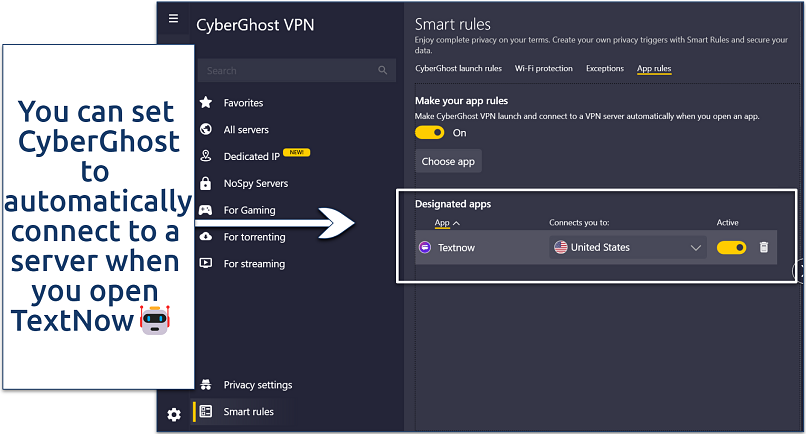Click the Choose app button
Image resolution: width=806 pixels, height=434 pixels.
pyautogui.click(x=448, y=161)
